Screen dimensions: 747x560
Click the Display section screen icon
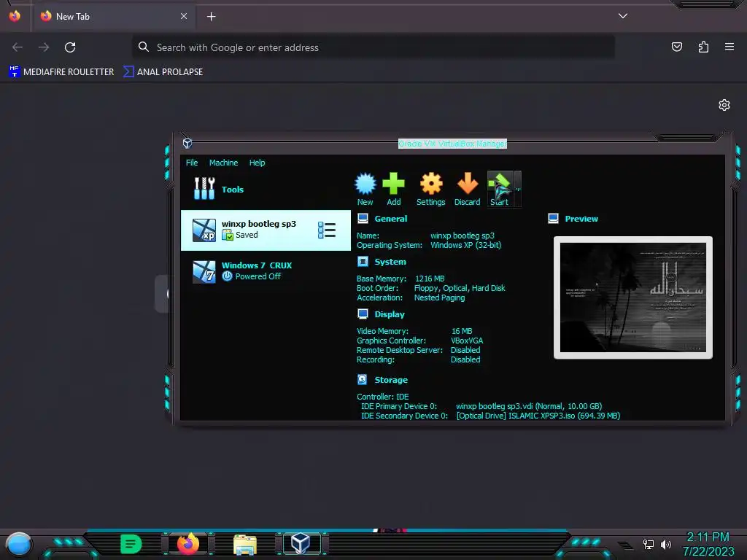coord(363,314)
